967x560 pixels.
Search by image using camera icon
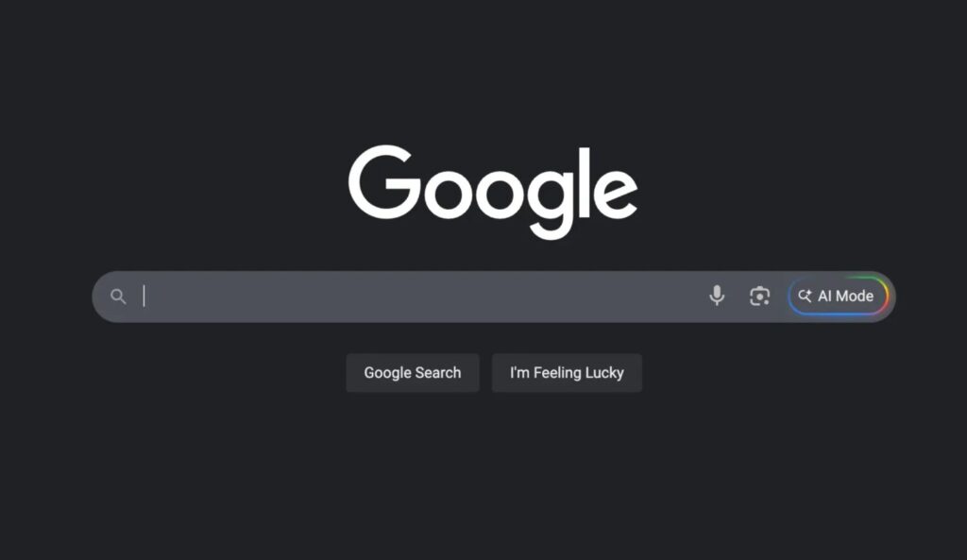tap(759, 296)
